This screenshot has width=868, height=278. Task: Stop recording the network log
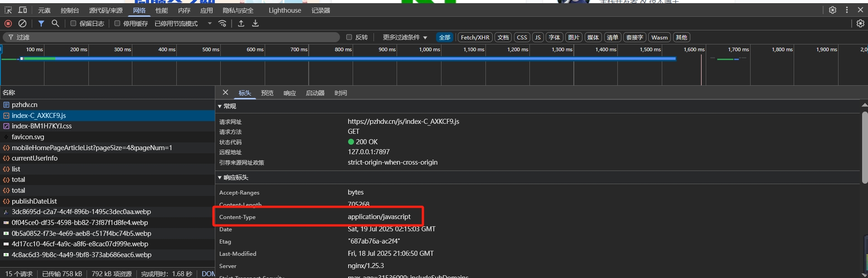pyautogui.click(x=8, y=24)
